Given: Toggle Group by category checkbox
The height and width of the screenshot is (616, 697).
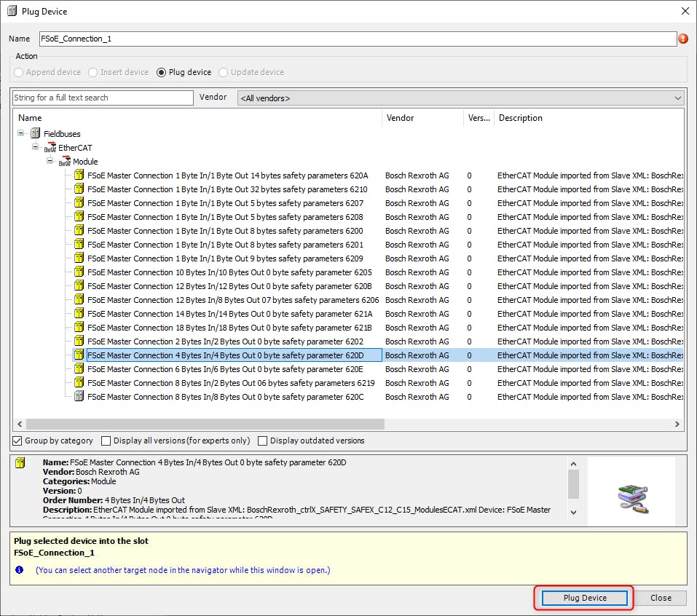Looking at the screenshot, I should (17, 441).
